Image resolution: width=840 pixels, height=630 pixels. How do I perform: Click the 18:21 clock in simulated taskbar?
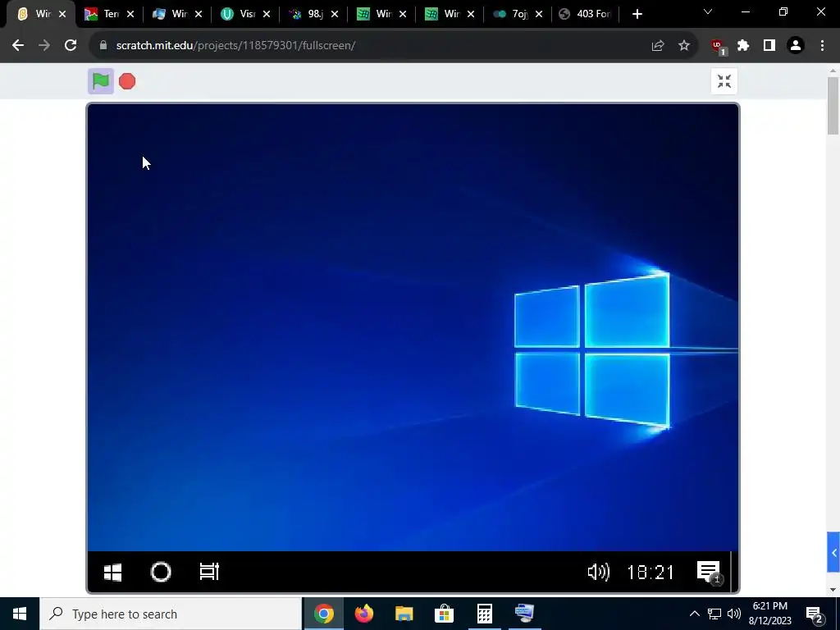[651, 573]
